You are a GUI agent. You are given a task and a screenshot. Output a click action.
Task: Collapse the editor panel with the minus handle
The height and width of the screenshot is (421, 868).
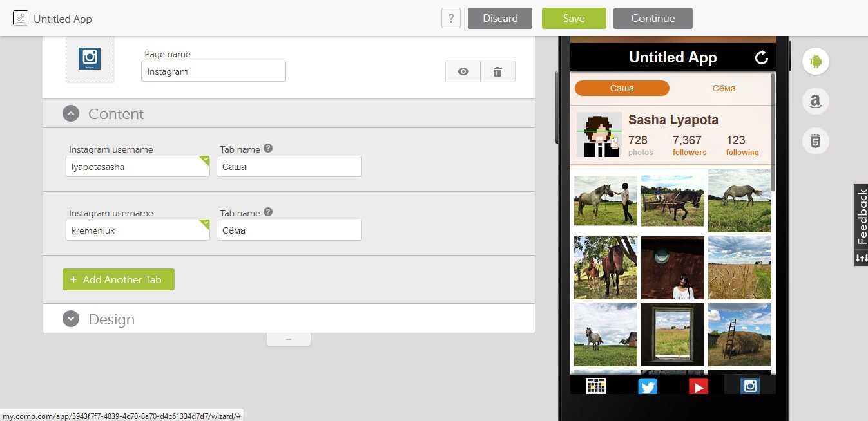[x=289, y=339]
